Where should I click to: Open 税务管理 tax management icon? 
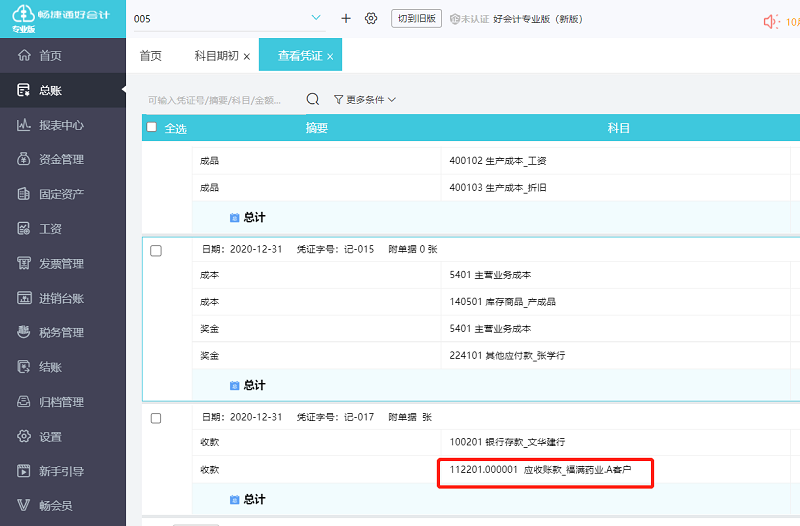[x=23, y=332]
